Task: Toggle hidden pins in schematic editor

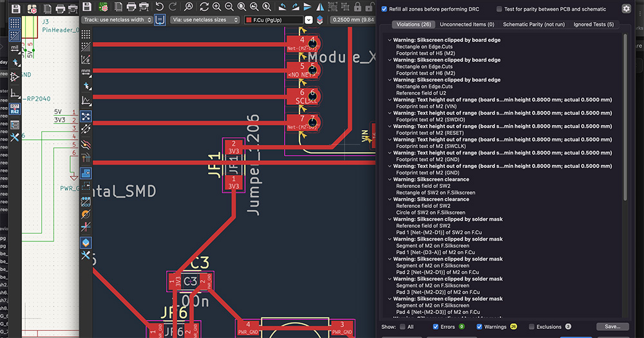Action: tap(15, 77)
